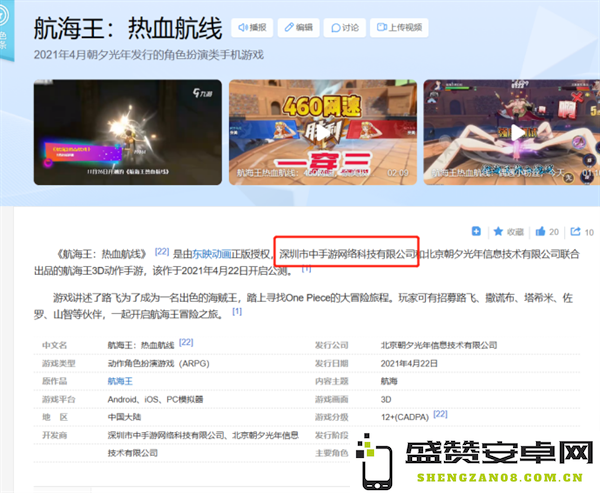Open reference [1] after 公测 sentence
The image size is (600, 493).
point(307,269)
